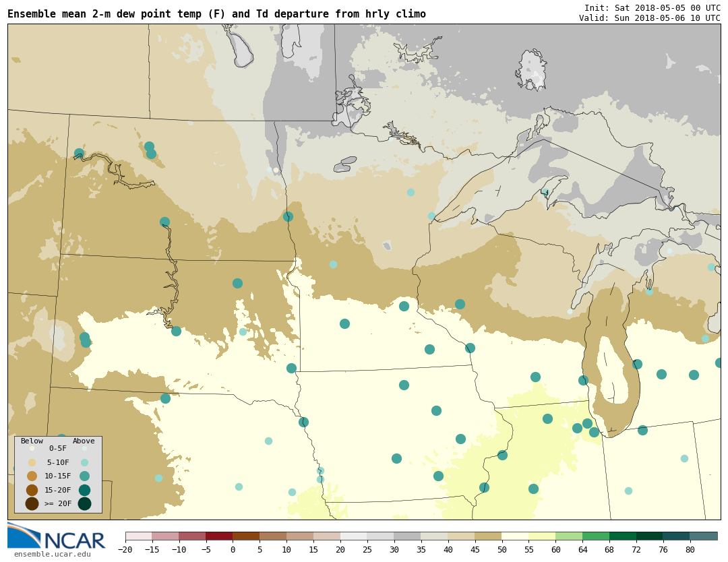Click the Below 15-20F brown legend circle
This screenshot has width=728, height=562.
[32, 490]
